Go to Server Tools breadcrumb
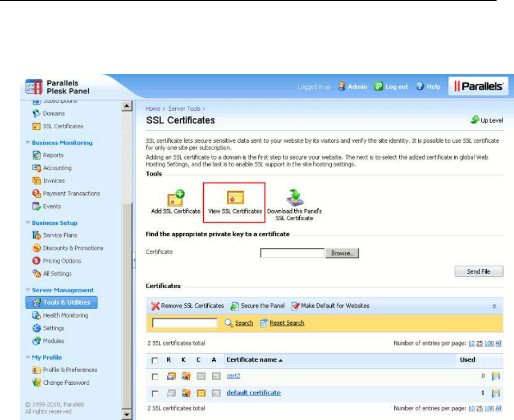The width and height of the screenshot is (514, 420). pos(184,109)
